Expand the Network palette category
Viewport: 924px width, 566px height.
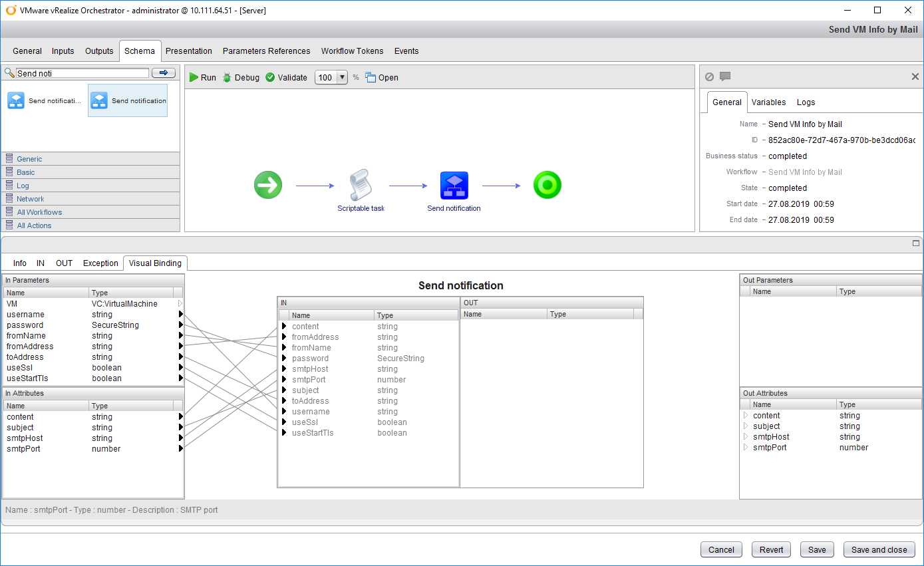31,199
